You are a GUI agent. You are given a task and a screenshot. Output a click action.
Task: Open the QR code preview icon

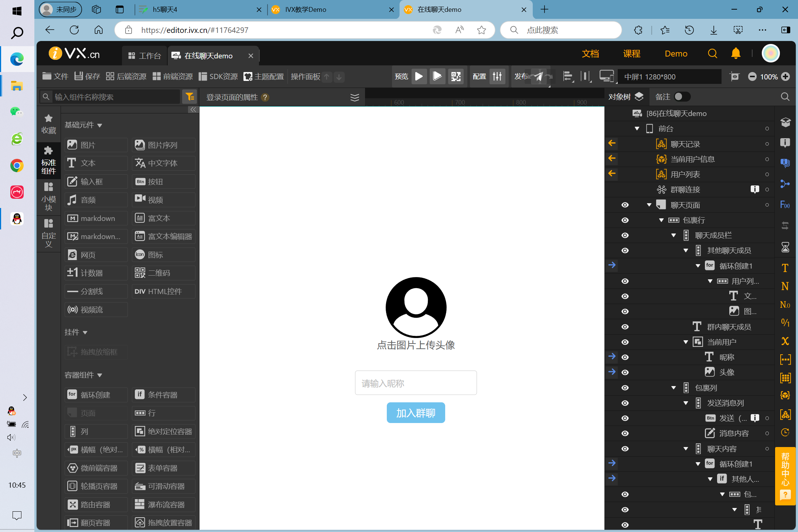(456, 76)
